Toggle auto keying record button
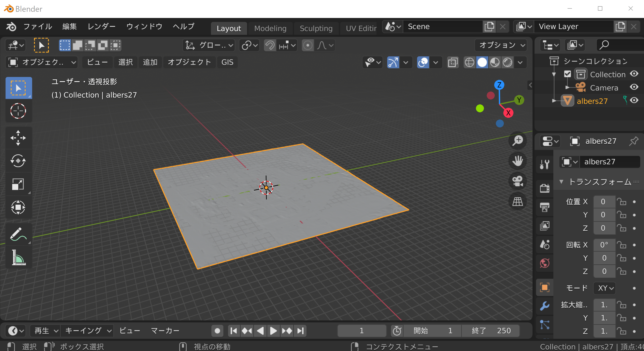This screenshot has width=644, height=351. tap(217, 331)
